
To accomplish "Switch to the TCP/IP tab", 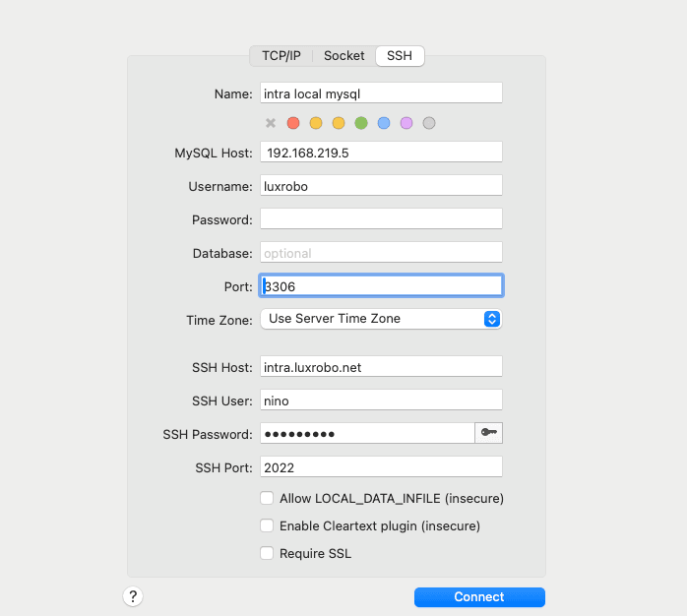I will (x=281, y=56).
